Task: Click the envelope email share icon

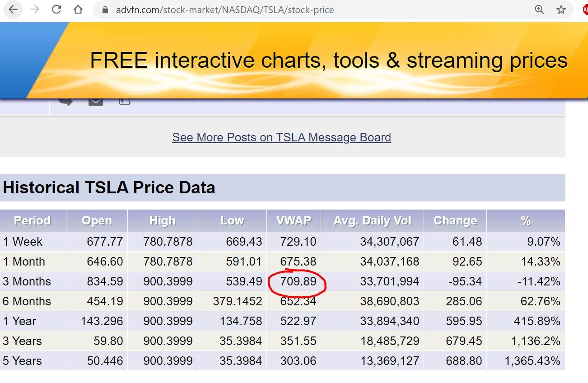Action: point(95,102)
